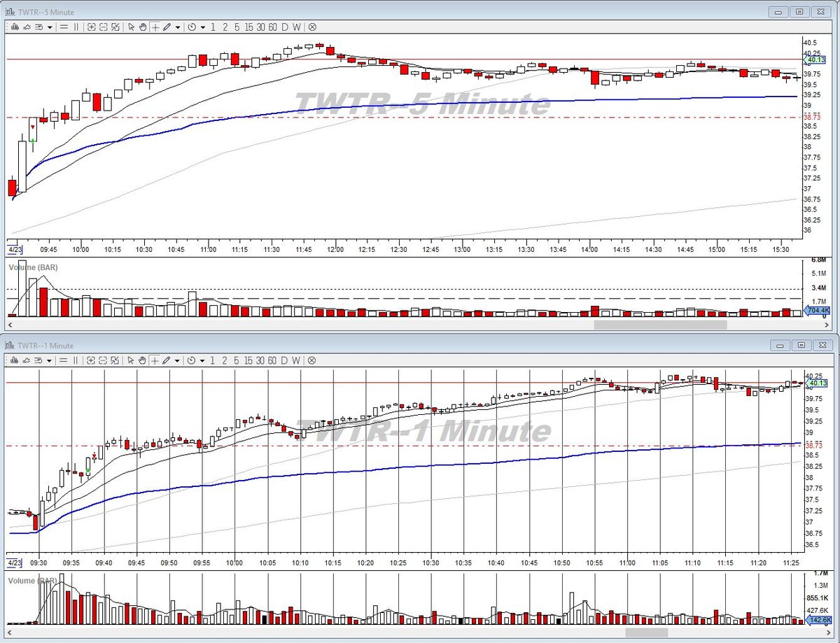The width and height of the screenshot is (840, 643).
Task: Choose 15 minute interval in 5 Minute window
Action: [248, 27]
